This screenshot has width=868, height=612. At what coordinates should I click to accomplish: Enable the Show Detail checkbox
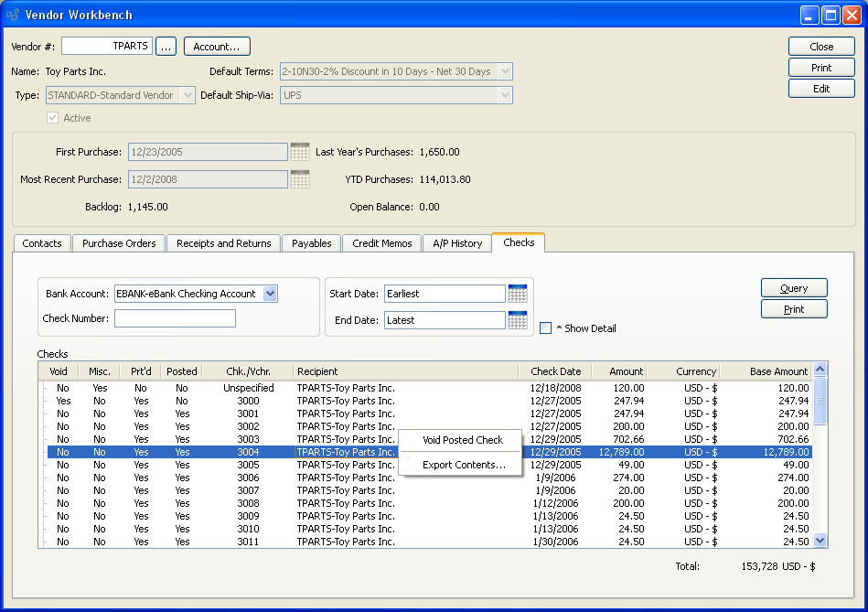(x=546, y=328)
